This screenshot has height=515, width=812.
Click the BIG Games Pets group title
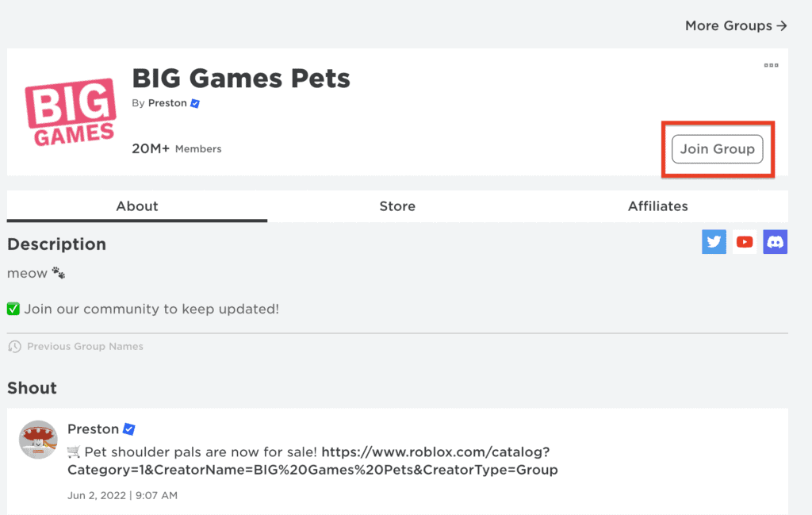pyautogui.click(x=241, y=79)
